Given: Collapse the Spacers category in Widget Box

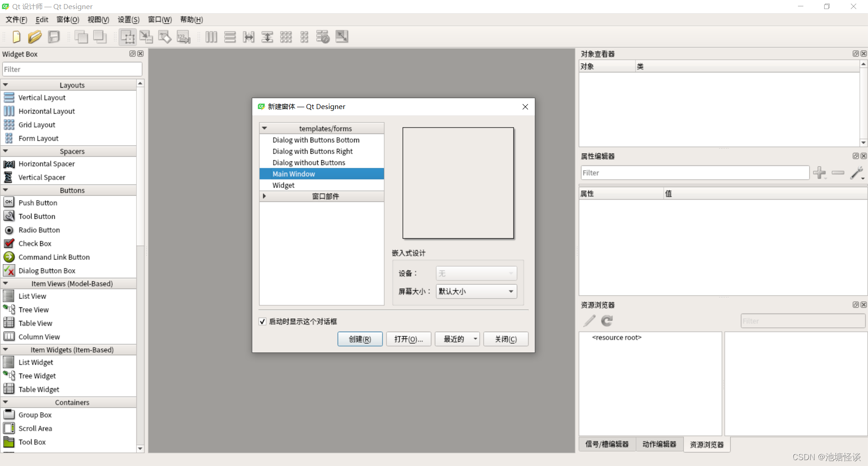Looking at the screenshot, I should (x=5, y=151).
